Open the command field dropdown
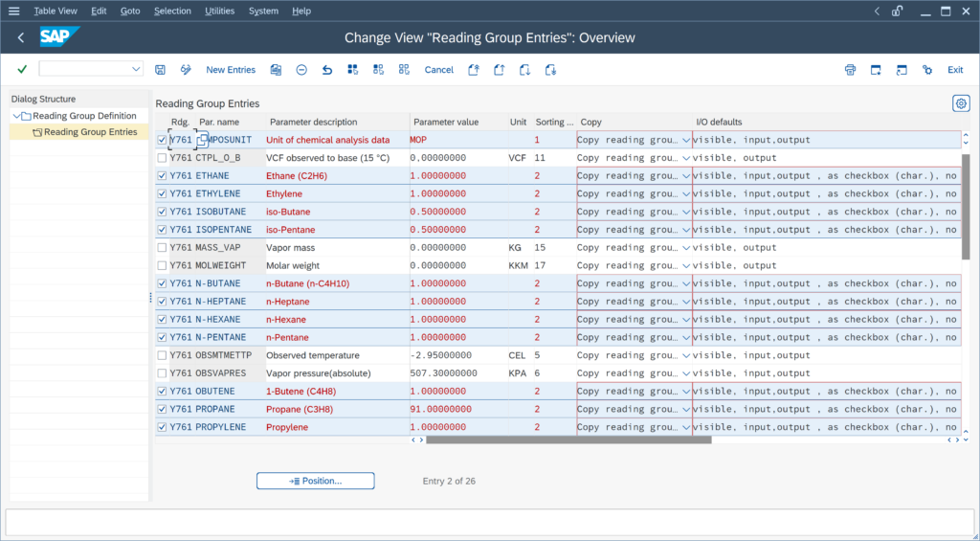The height and width of the screenshot is (541, 980). (x=136, y=69)
